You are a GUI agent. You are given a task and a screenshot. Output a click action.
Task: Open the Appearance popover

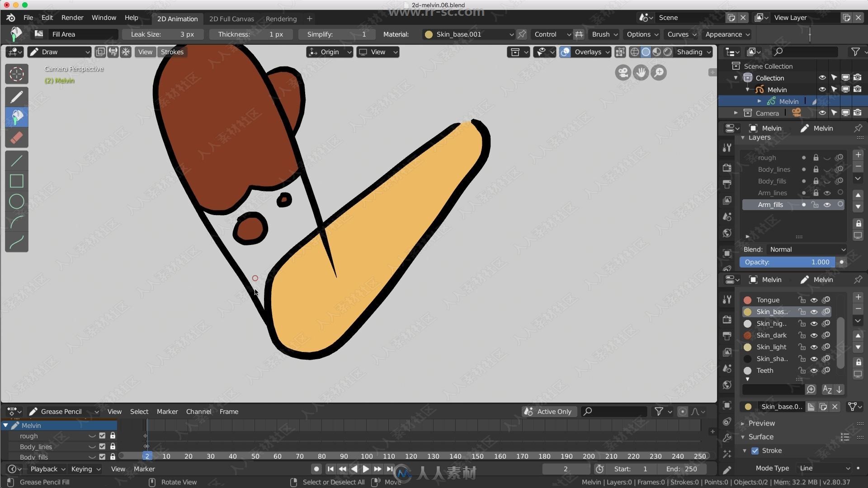[727, 34]
